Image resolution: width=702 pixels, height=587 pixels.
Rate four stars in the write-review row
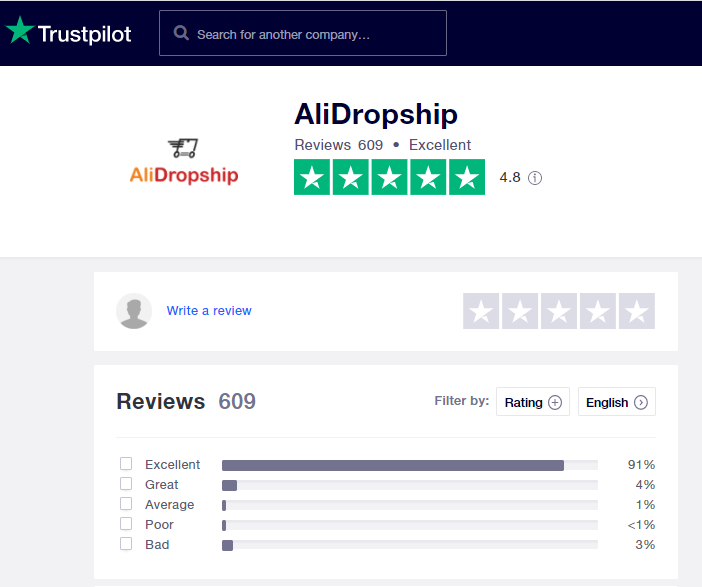point(598,311)
